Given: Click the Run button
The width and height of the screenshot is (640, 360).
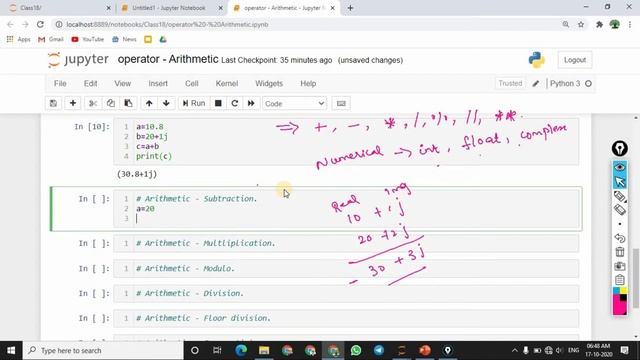Looking at the screenshot, I should (194, 103).
